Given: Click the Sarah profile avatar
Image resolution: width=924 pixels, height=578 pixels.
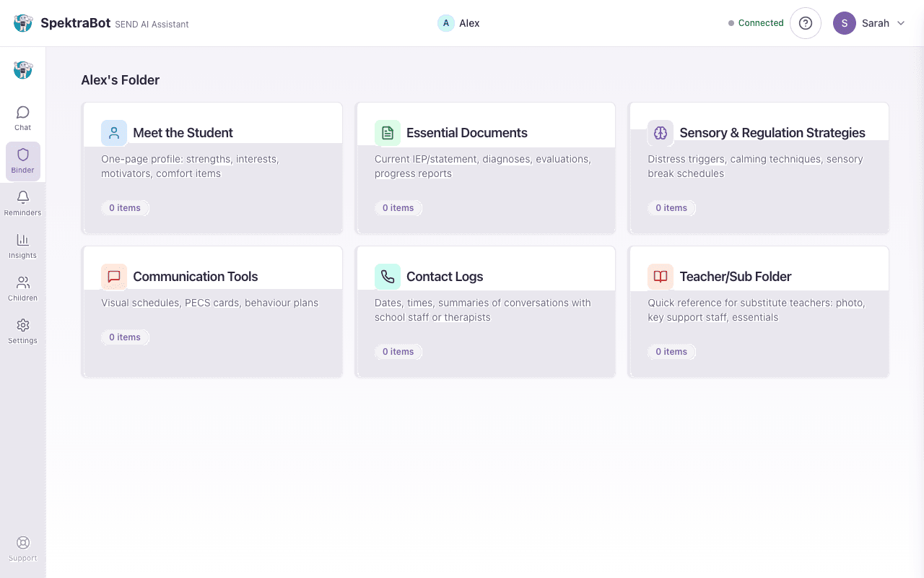Looking at the screenshot, I should click(x=844, y=23).
